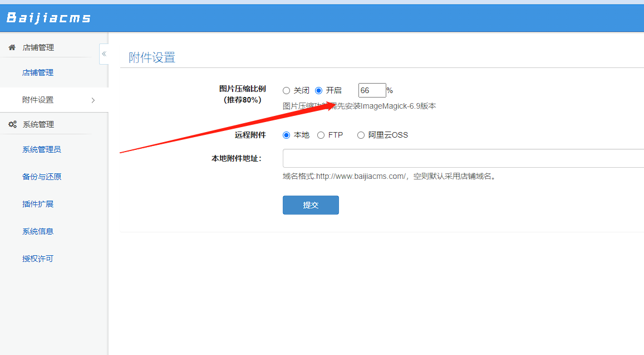Open the 店铺管理 submenu item
Image resolution: width=644 pixels, height=355 pixels.
37,72
